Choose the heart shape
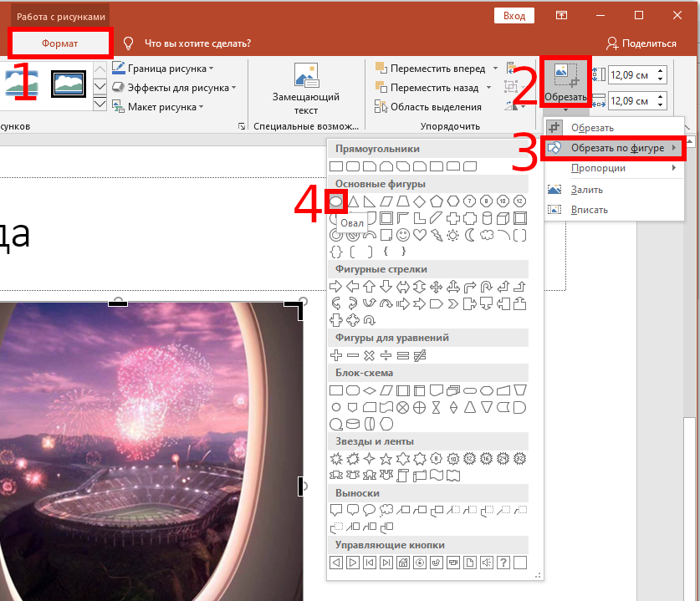 coord(420,235)
